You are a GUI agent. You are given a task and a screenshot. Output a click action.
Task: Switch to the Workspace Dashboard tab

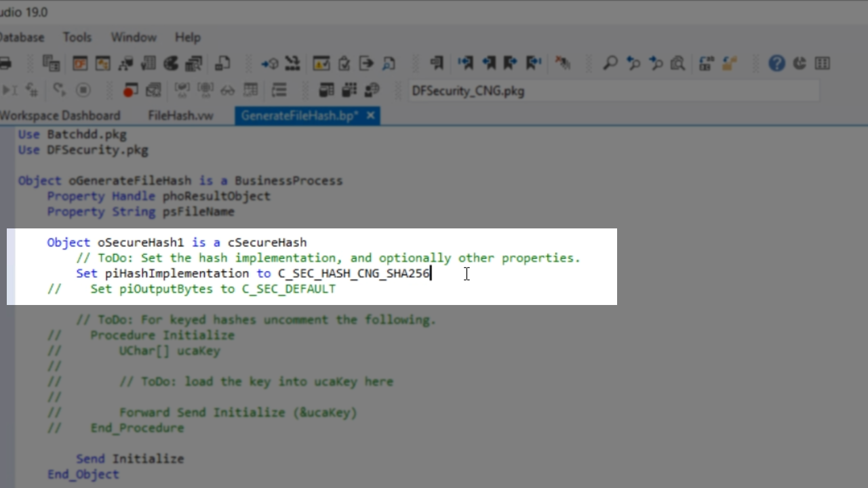pyautogui.click(x=60, y=116)
